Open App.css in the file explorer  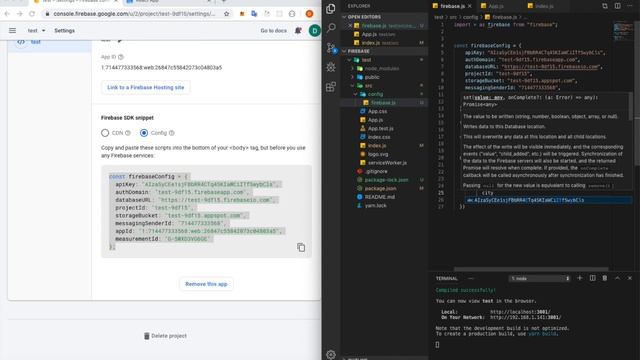[377, 111]
